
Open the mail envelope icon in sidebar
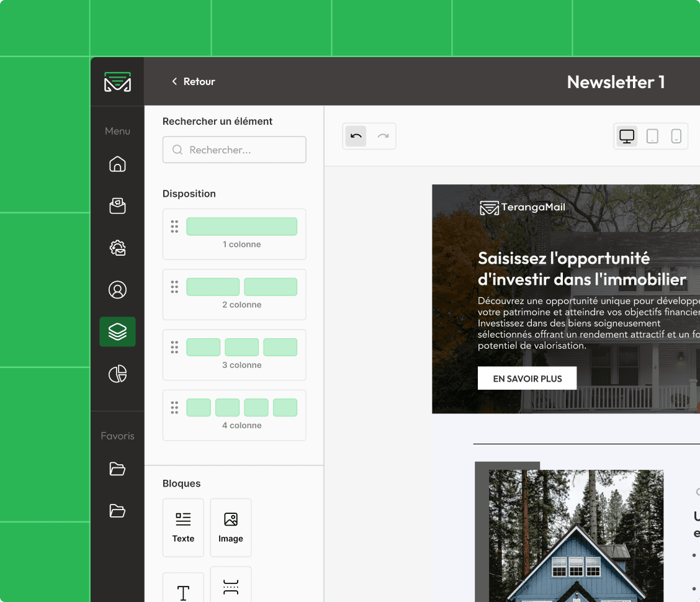click(117, 206)
